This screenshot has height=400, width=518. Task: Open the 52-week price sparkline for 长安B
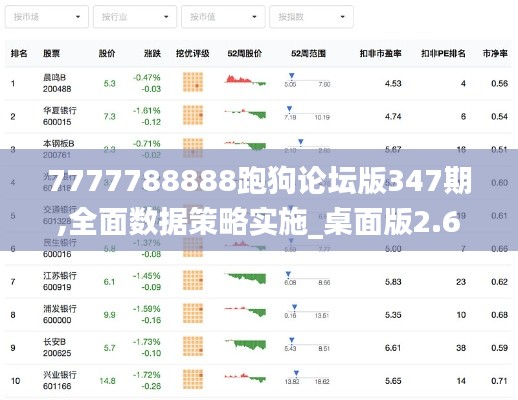pos(245,345)
